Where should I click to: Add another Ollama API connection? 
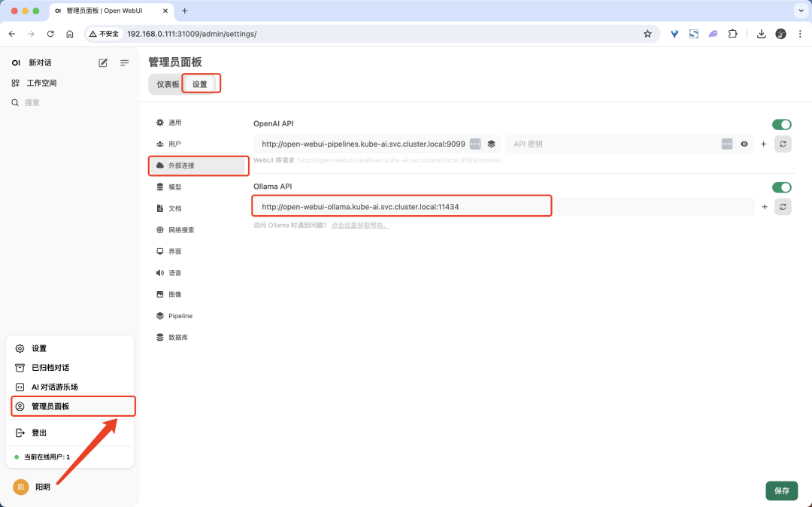[x=765, y=207]
